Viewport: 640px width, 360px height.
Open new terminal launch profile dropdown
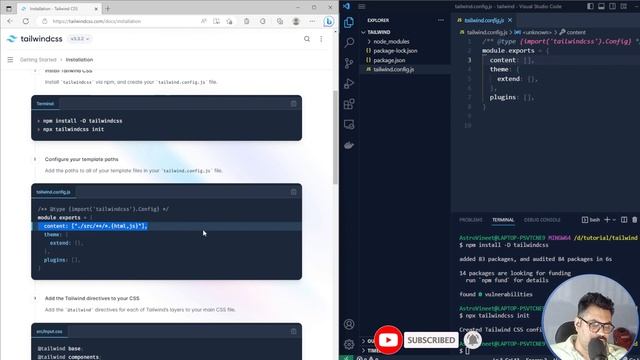pyautogui.click(x=614, y=220)
